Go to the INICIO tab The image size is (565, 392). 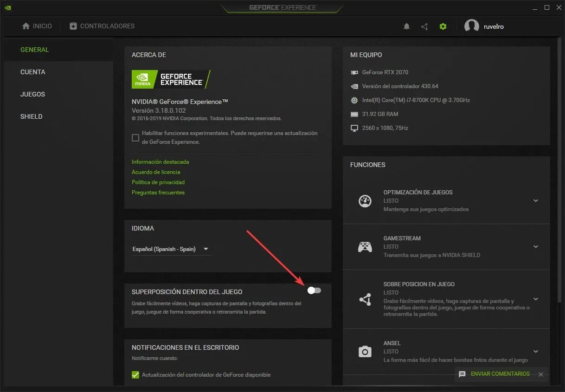[37, 26]
